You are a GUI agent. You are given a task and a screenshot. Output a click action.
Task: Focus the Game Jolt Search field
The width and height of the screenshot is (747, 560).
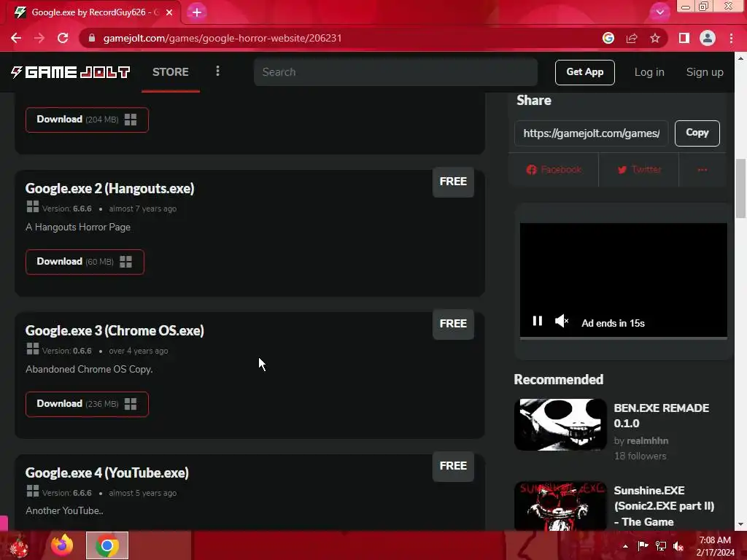[395, 72]
